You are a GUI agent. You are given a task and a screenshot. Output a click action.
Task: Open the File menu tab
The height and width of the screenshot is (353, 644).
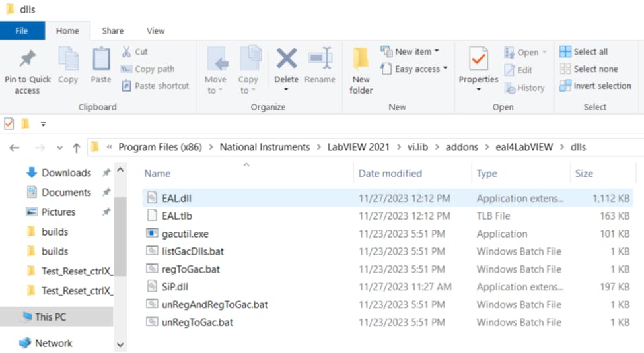(22, 30)
